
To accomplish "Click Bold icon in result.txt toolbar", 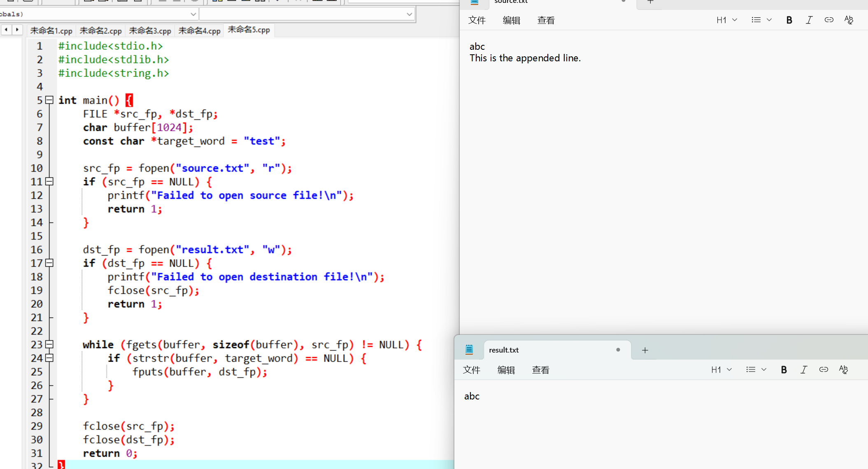I will (x=784, y=370).
